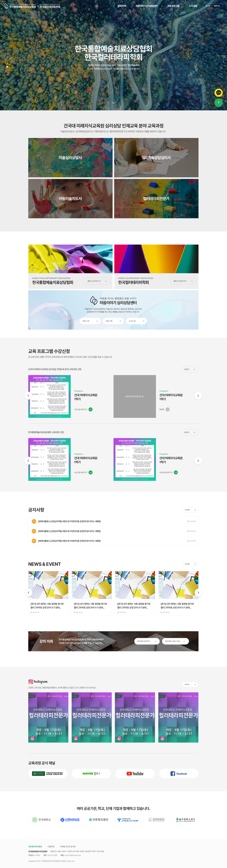The height and width of the screenshot is (868, 227).
Task: Click MORE button beside 공지사항
Action: 190,510
